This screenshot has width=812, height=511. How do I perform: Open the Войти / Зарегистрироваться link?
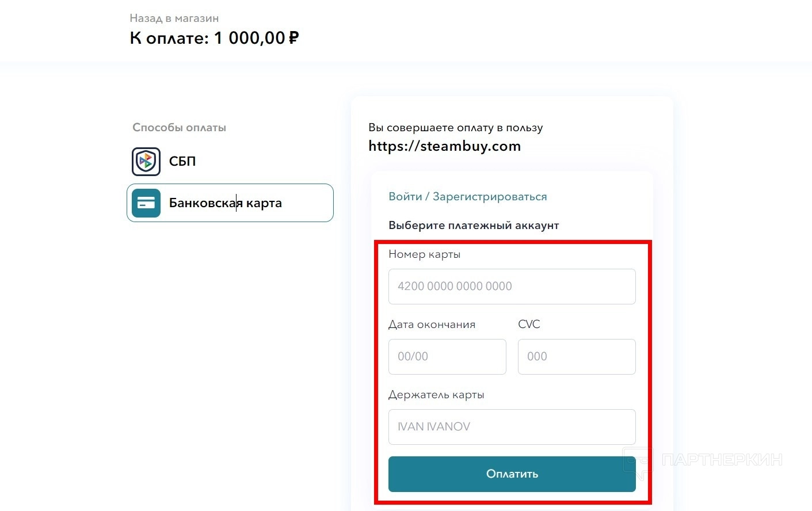(x=467, y=197)
